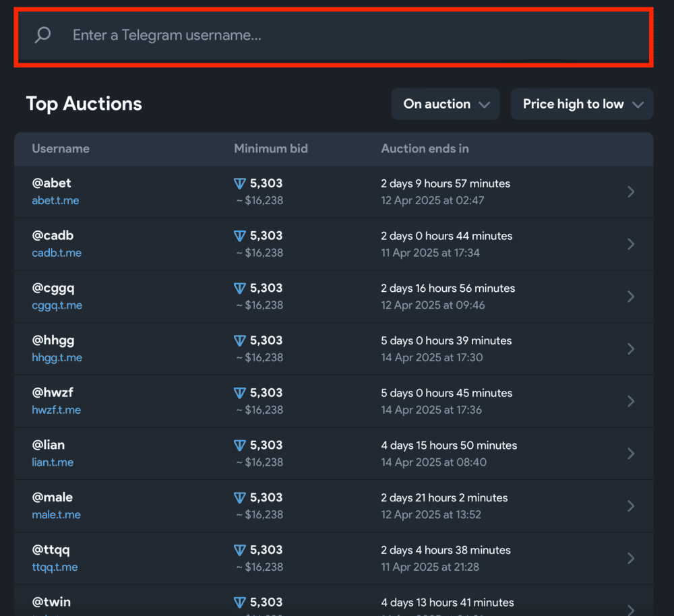
Task: Open the @lian row chevron arrow
Action: coord(631,454)
